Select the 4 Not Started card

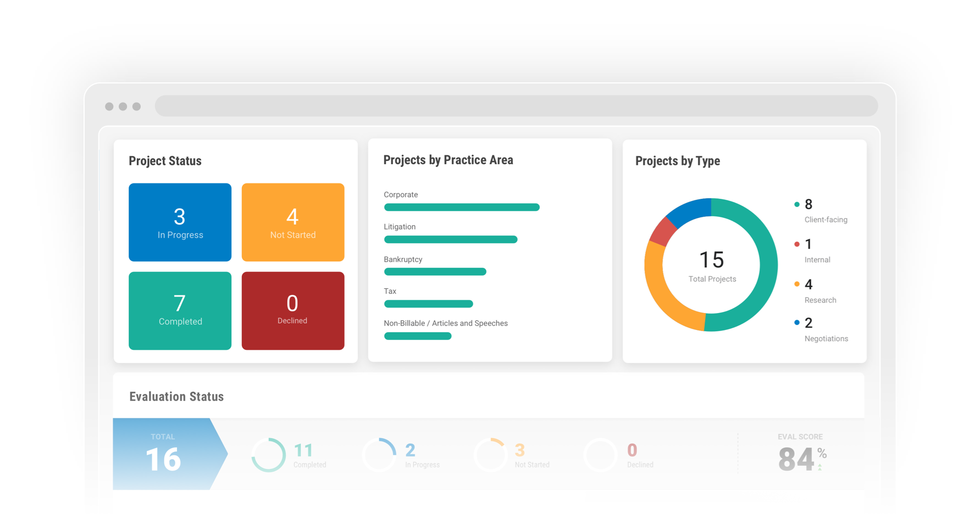[292, 222]
